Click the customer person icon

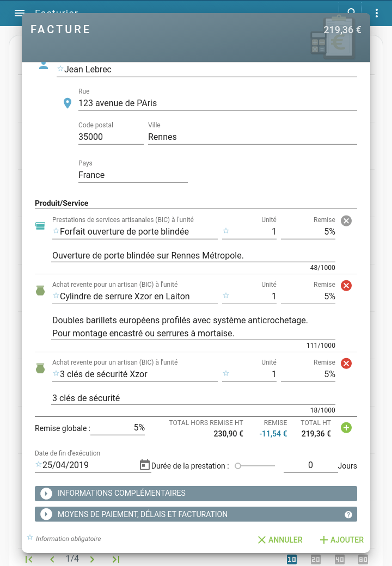click(x=44, y=66)
